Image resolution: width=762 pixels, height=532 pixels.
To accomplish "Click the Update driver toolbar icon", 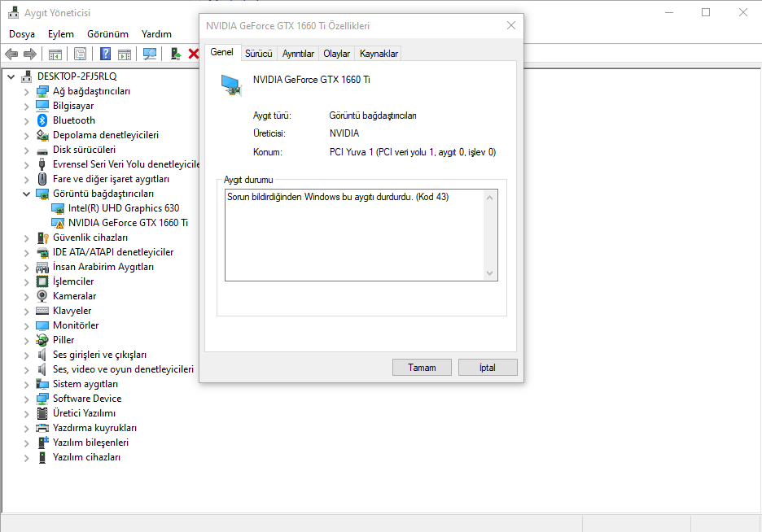I will pyautogui.click(x=175, y=54).
